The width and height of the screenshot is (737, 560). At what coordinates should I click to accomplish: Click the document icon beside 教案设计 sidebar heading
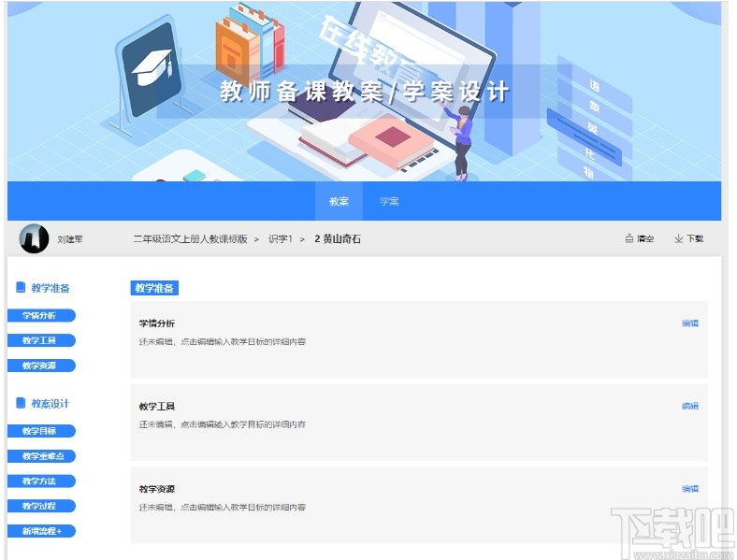[x=21, y=403]
